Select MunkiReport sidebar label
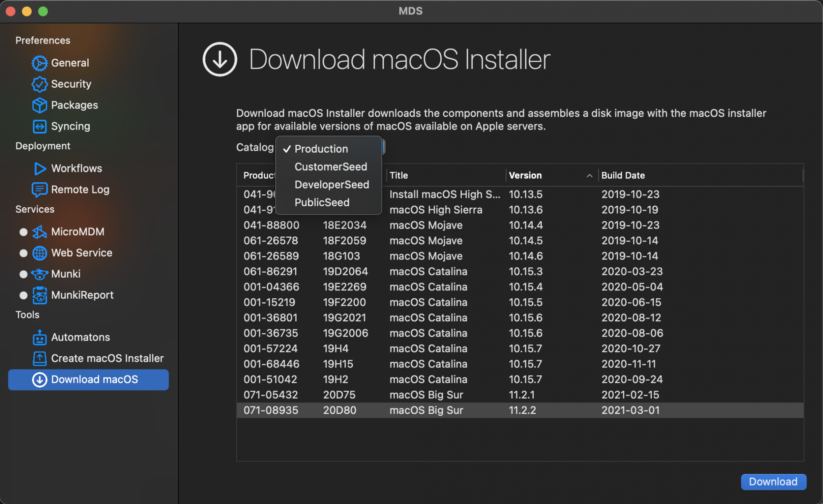 click(82, 295)
